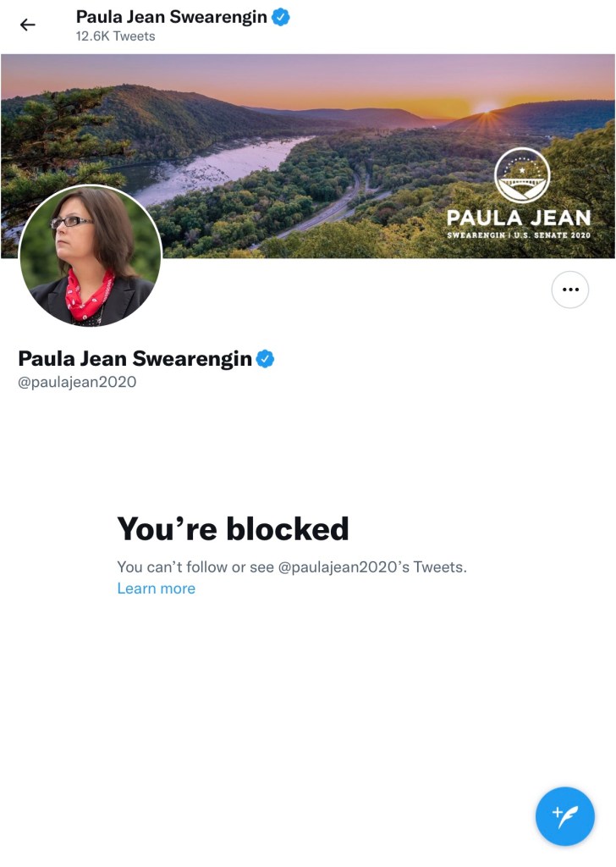Go back using the left arrow

coord(28,25)
